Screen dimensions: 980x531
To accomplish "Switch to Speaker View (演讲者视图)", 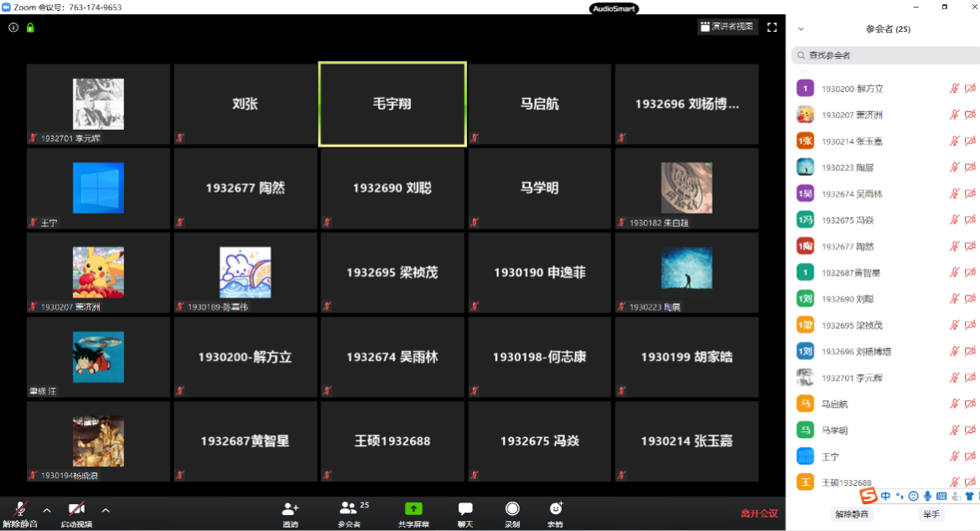I will pos(726,26).
